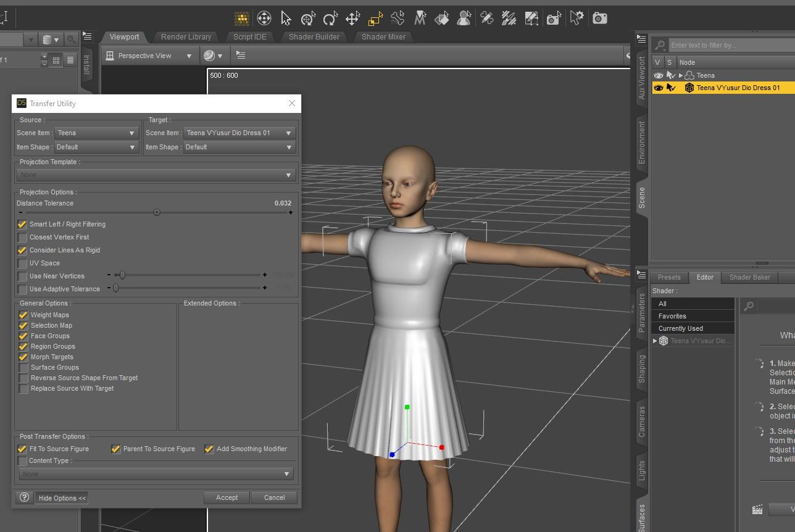Open the Perspective View camera dropdown

point(149,56)
